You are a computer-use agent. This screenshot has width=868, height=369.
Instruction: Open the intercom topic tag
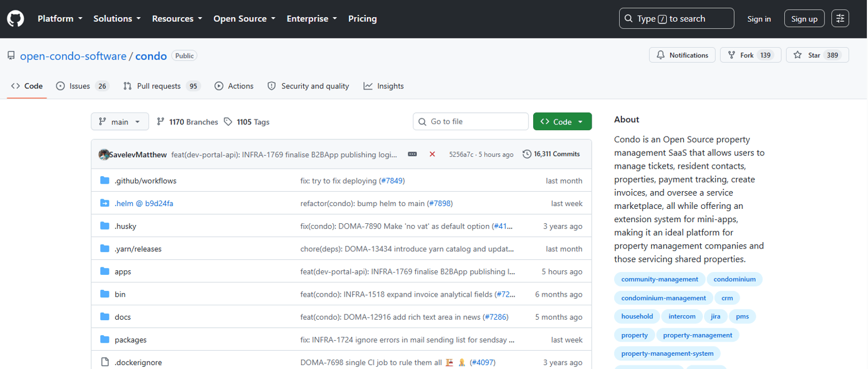[682, 316]
